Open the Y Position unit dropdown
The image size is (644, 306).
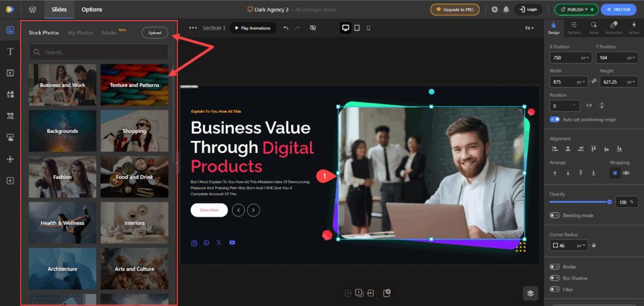(x=631, y=58)
